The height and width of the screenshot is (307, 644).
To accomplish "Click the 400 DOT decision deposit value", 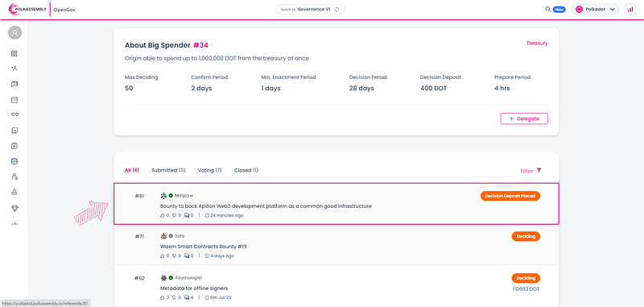I will pos(433,89).
